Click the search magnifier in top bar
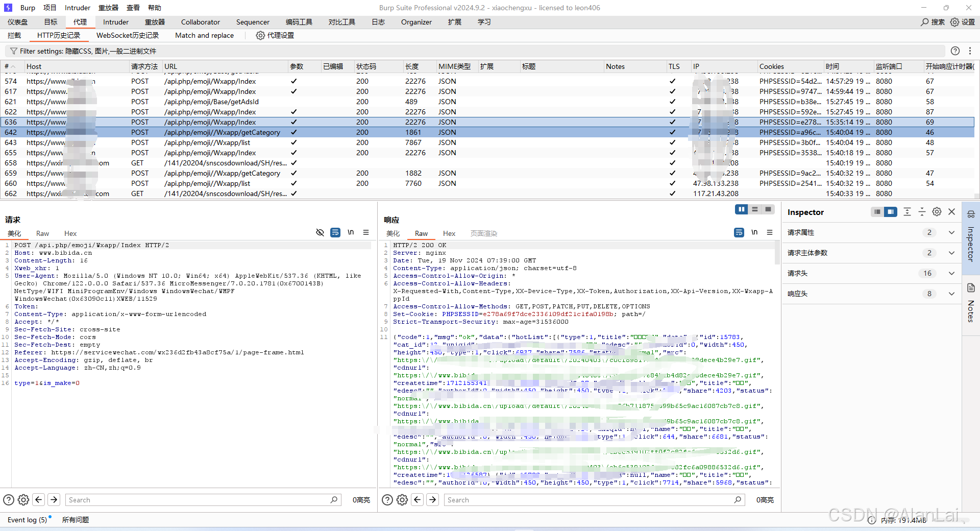This screenshot has width=980, height=531. [924, 22]
